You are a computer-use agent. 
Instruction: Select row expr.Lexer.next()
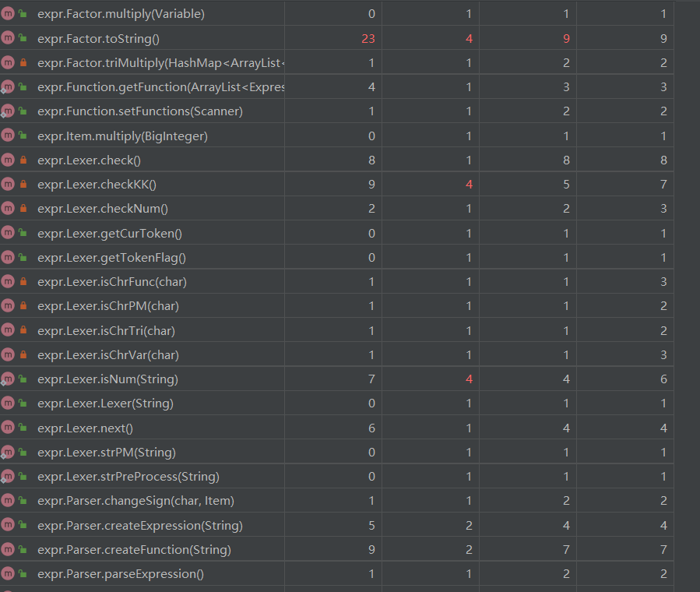pyautogui.click(x=337, y=428)
